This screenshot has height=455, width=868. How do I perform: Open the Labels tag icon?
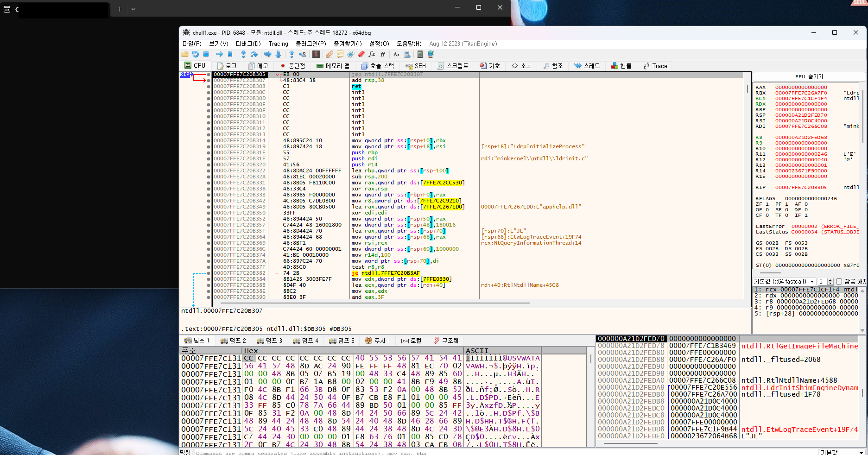click(x=351, y=54)
